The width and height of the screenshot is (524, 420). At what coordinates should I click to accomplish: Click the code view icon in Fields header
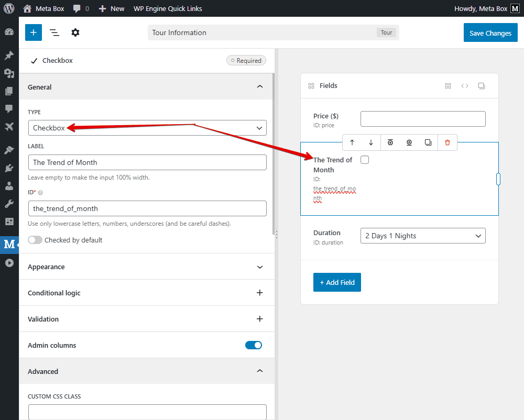click(465, 86)
